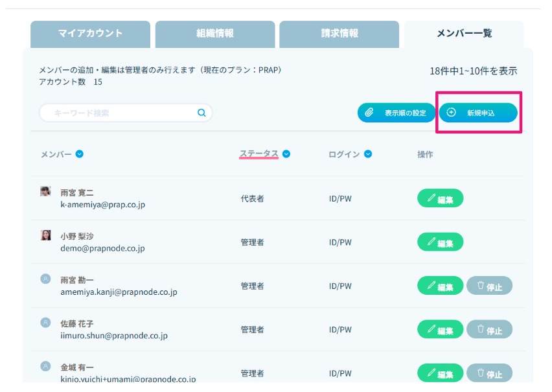
Task: Switch to the マイアカウント tab
Action: (x=90, y=34)
